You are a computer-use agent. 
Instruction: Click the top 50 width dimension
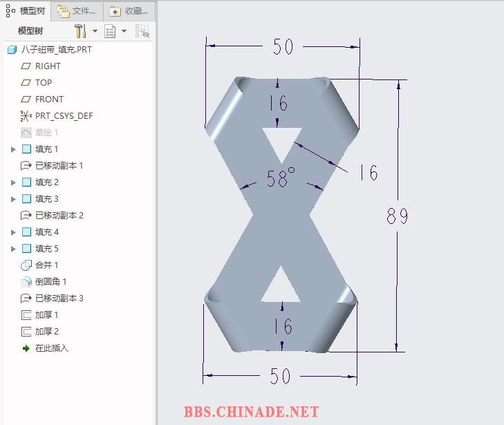(283, 46)
